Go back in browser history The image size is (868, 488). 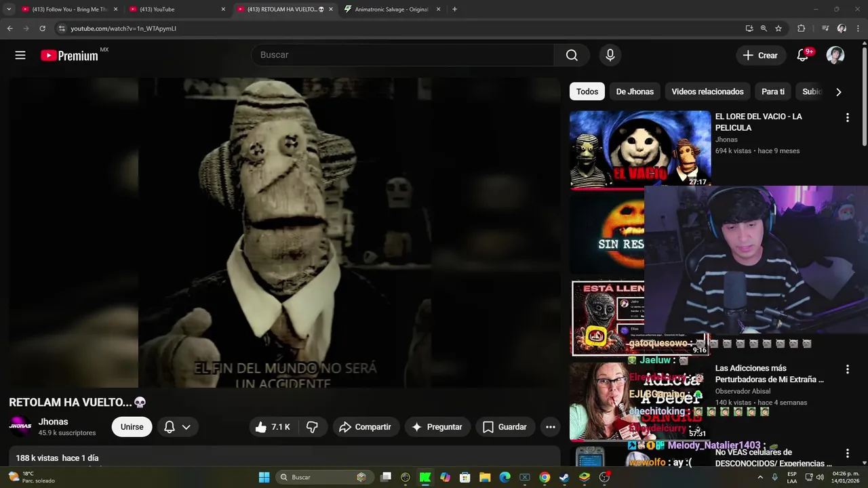coord(9,28)
